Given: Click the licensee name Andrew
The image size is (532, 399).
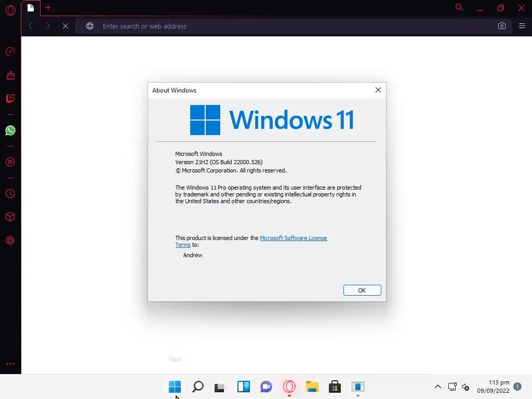Looking at the screenshot, I should click(193, 255).
